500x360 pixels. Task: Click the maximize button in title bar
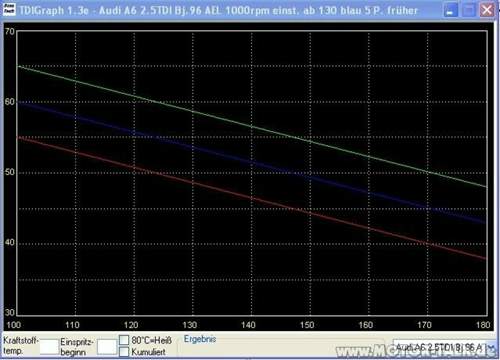tap(469, 10)
